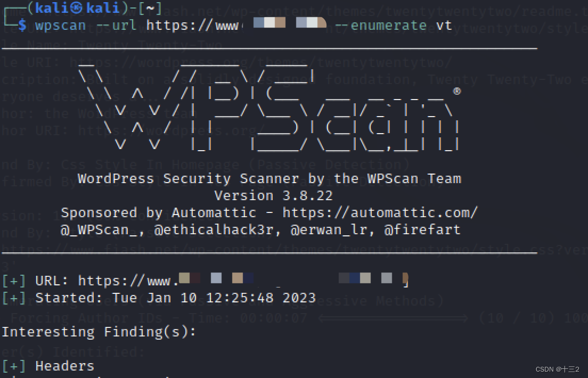The image size is (588, 378).
Task: Click the Interesting Finding(s) heading
Action: pos(99,332)
